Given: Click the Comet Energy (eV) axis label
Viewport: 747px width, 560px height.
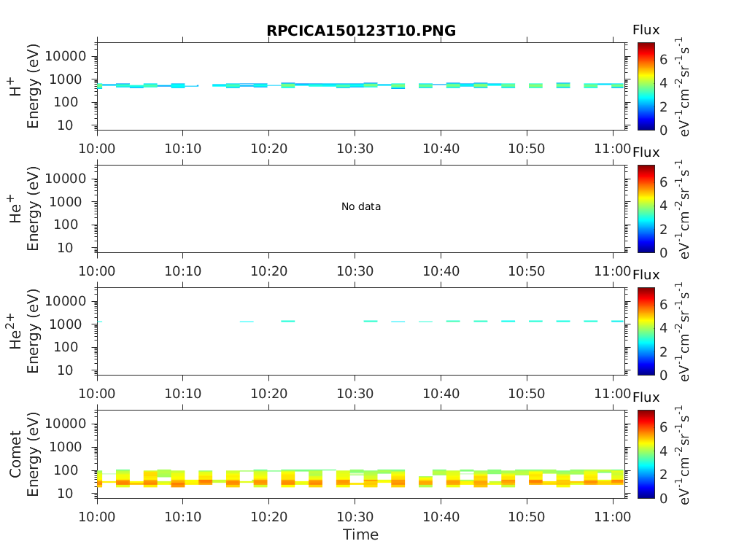Looking at the screenshot, I should click(32, 454).
